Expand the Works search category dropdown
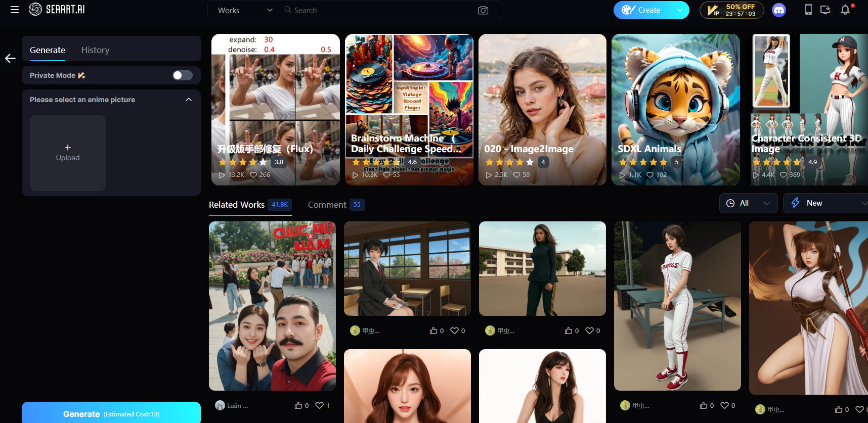Image resolution: width=868 pixels, height=423 pixels. click(244, 10)
